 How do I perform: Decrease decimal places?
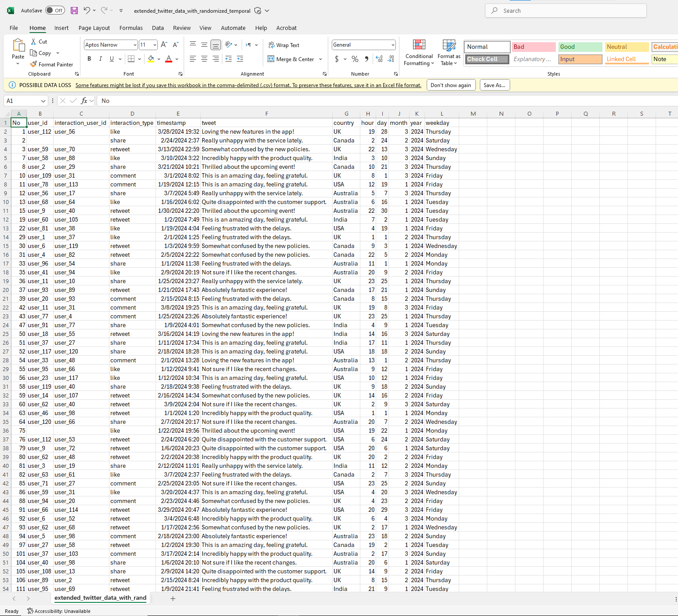click(391, 59)
